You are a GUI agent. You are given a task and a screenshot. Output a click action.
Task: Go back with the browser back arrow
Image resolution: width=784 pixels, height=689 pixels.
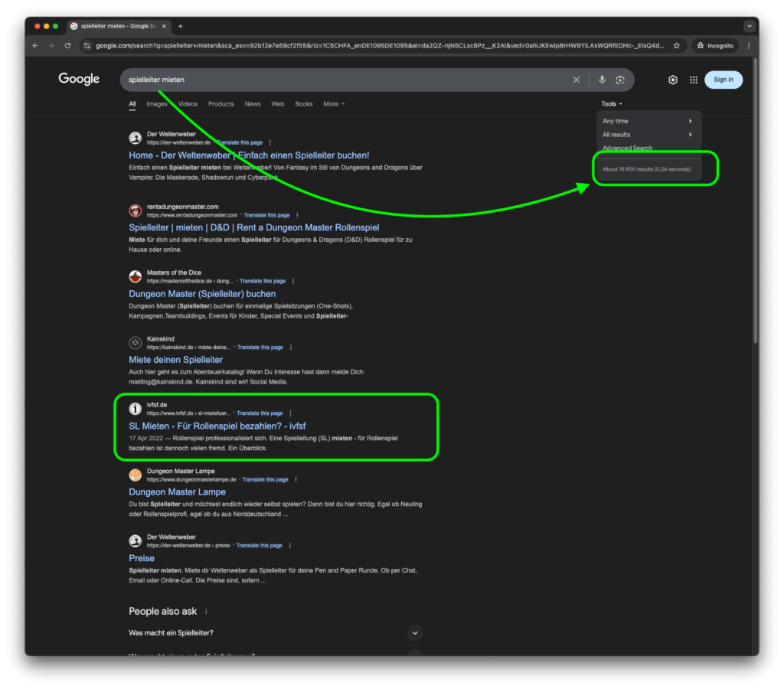[35, 45]
